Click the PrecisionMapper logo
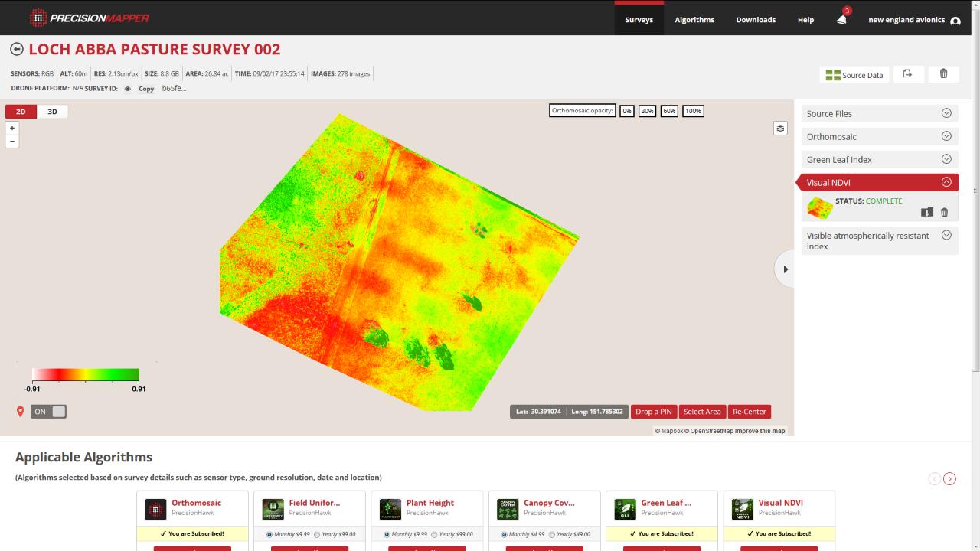 coord(89,18)
